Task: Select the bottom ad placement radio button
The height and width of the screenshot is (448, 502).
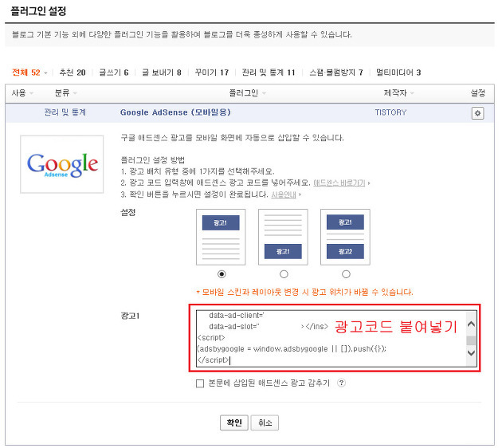Action: tap(284, 274)
